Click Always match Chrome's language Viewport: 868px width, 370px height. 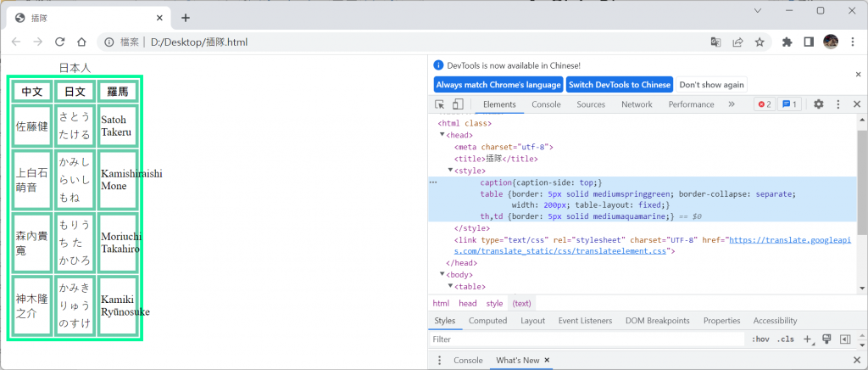tap(498, 85)
